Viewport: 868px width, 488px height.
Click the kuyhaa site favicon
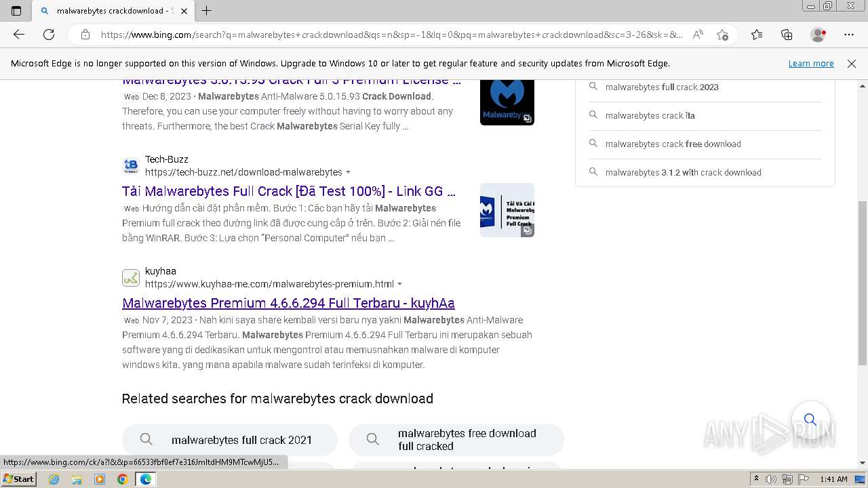(x=131, y=277)
